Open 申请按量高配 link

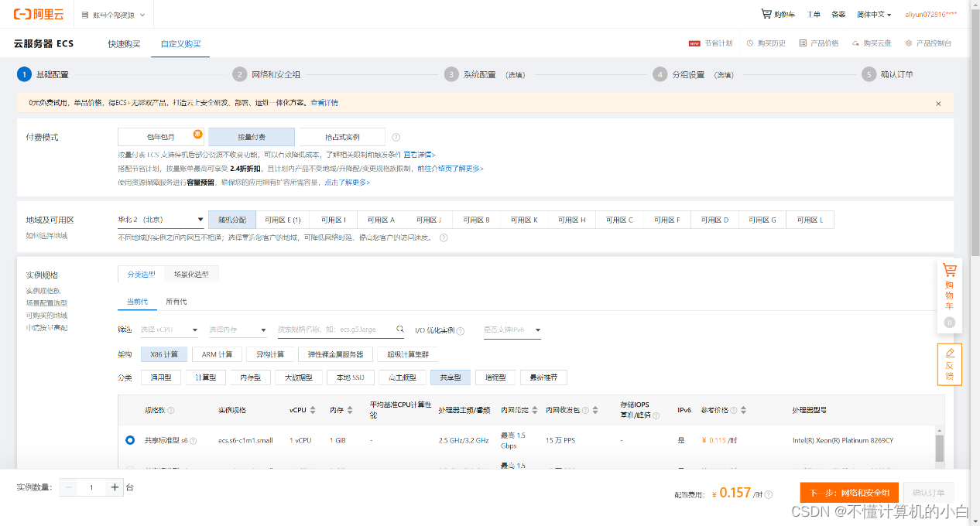(46, 328)
